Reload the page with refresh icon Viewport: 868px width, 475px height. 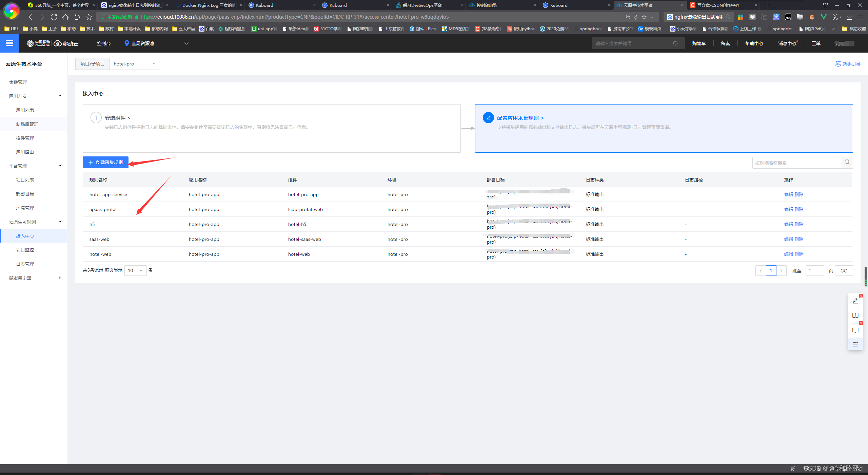(x=54, y=17)
